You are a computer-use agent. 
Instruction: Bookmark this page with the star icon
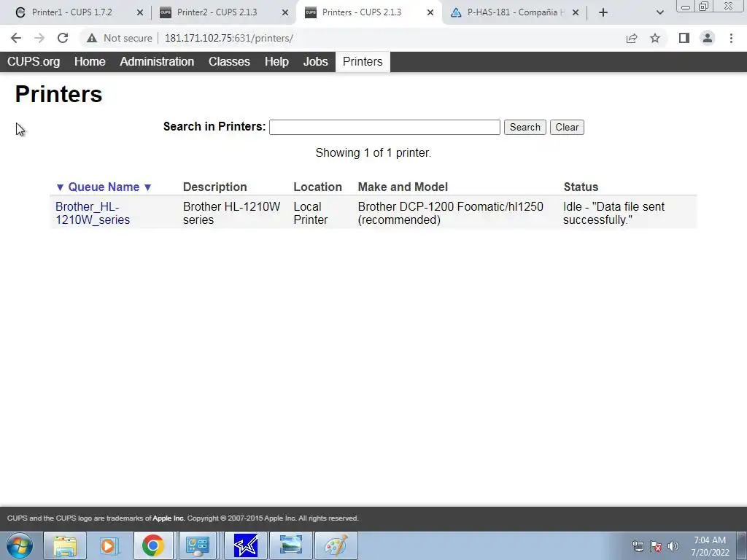click(x=655, y=38)
